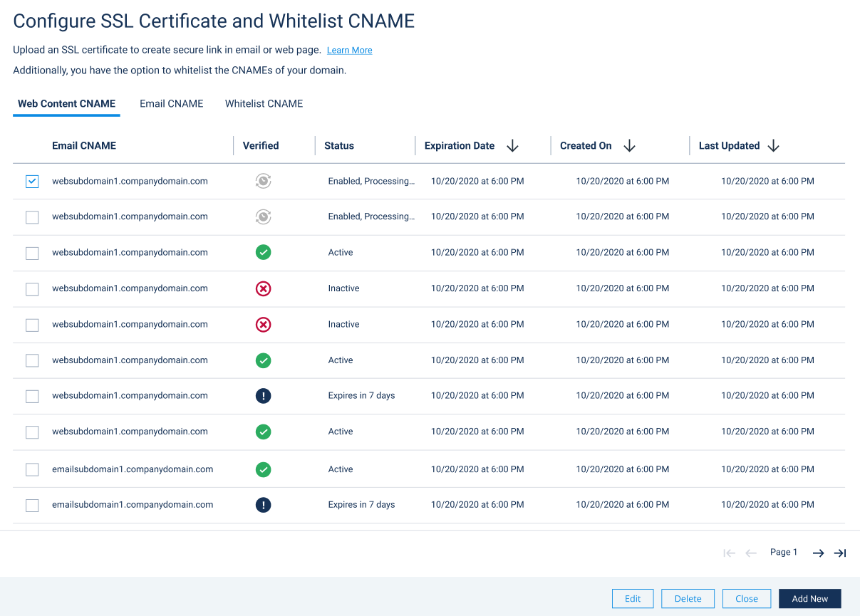Click the Created On column header text
Image resolution: width=860 pixels, height=616 pixels.
click(x=586, y=145)
